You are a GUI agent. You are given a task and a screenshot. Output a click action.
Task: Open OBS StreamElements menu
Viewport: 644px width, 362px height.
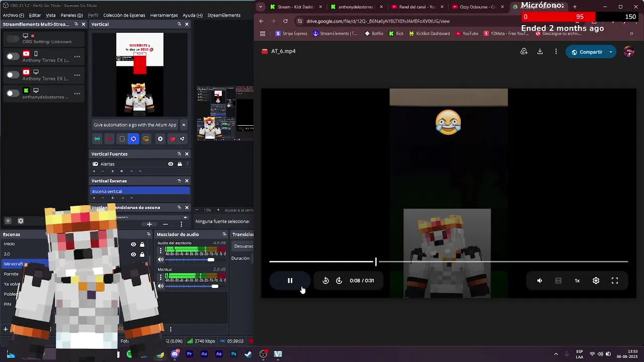pos(224,15)
